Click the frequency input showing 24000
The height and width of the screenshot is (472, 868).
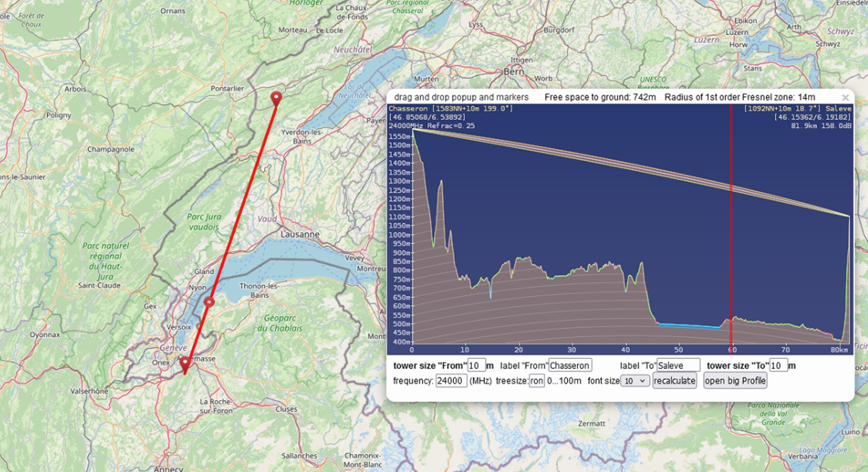(451, 381)
